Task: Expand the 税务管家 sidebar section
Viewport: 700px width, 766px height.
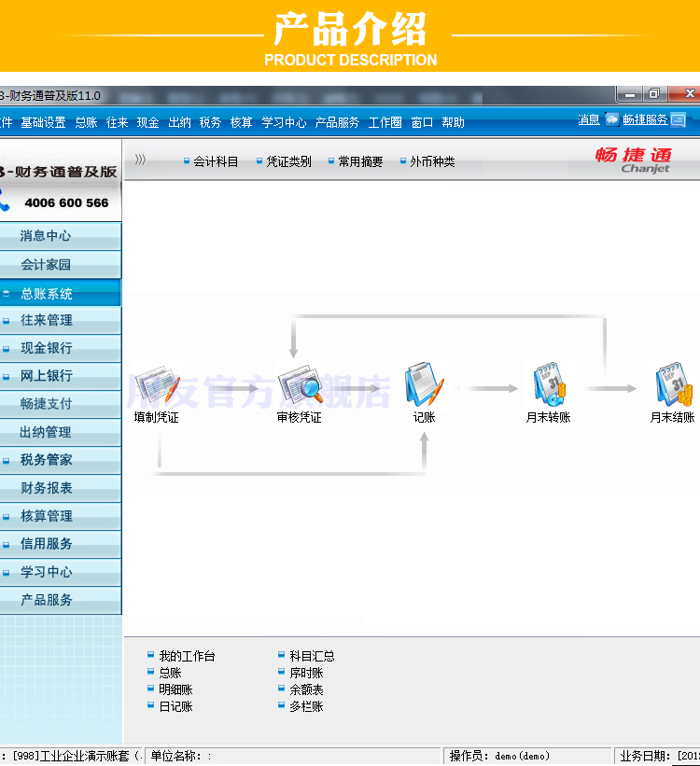Action: click(x=60, y=460)
